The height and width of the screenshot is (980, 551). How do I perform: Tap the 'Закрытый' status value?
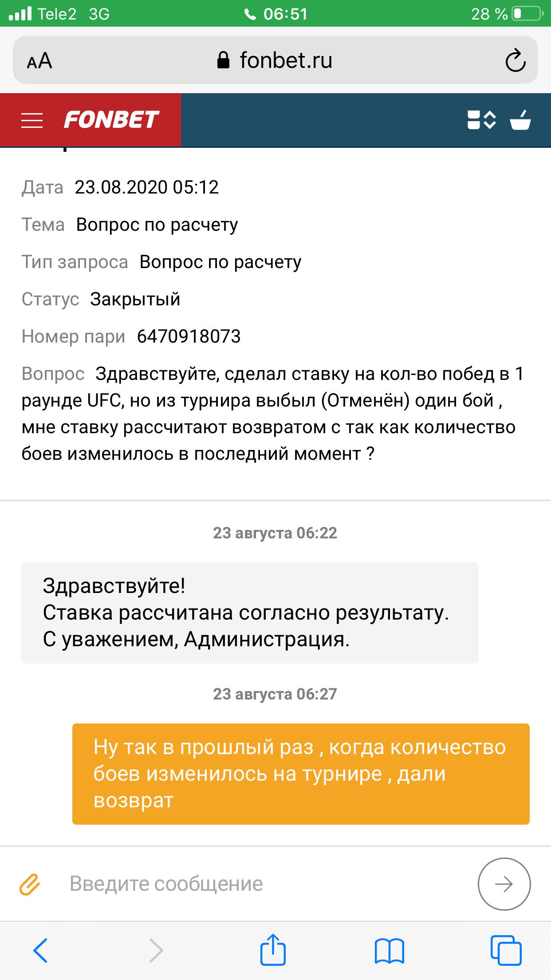pos(135,299)
